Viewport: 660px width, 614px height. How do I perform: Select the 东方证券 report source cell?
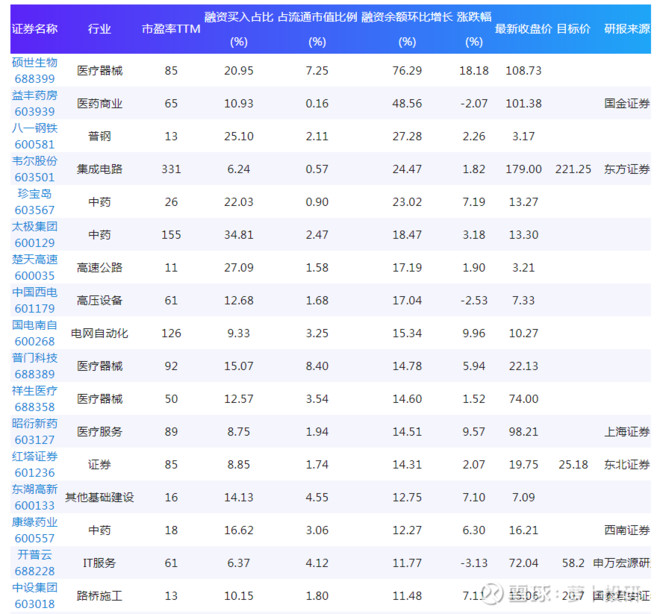[627, 169]
